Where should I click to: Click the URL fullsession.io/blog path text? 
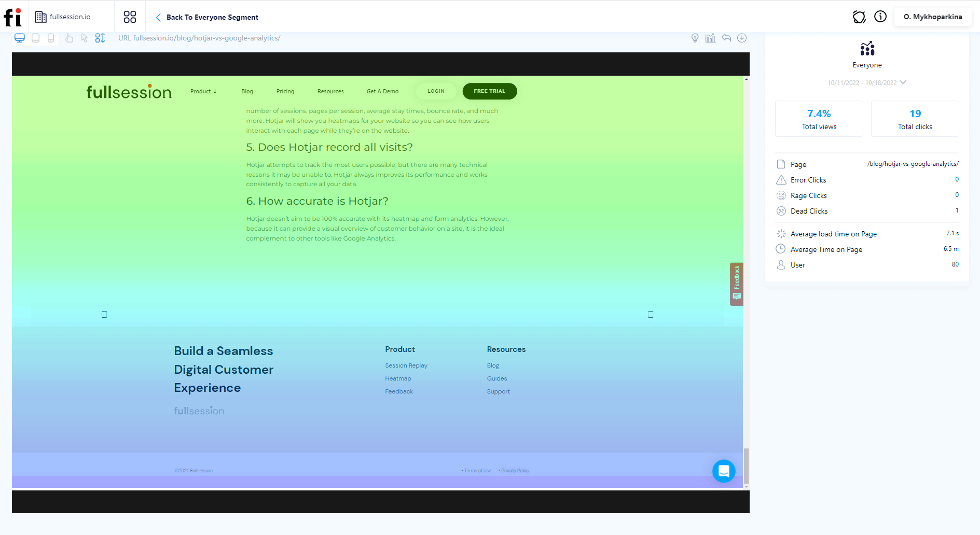(199, 38)
